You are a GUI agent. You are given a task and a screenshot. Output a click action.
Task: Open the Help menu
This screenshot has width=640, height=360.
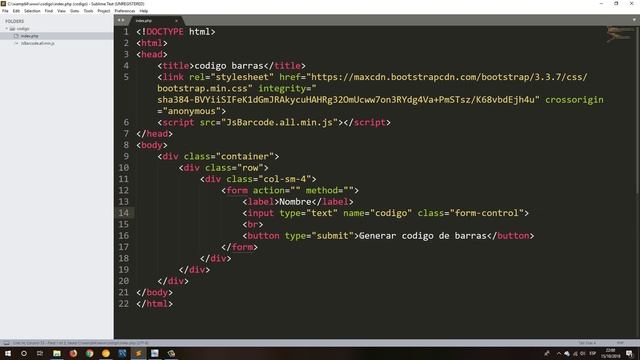click(144, 11)
